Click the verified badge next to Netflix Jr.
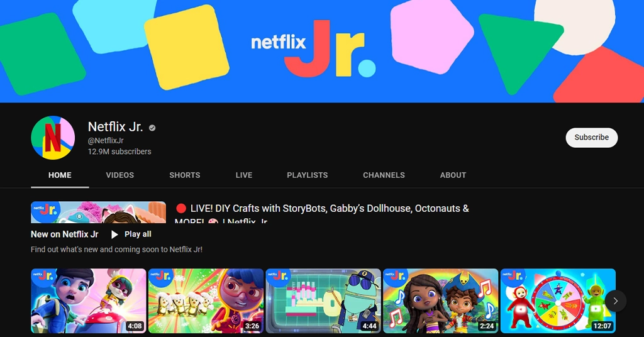This screenshot has height=337, width=644. [x=152, y=128]
